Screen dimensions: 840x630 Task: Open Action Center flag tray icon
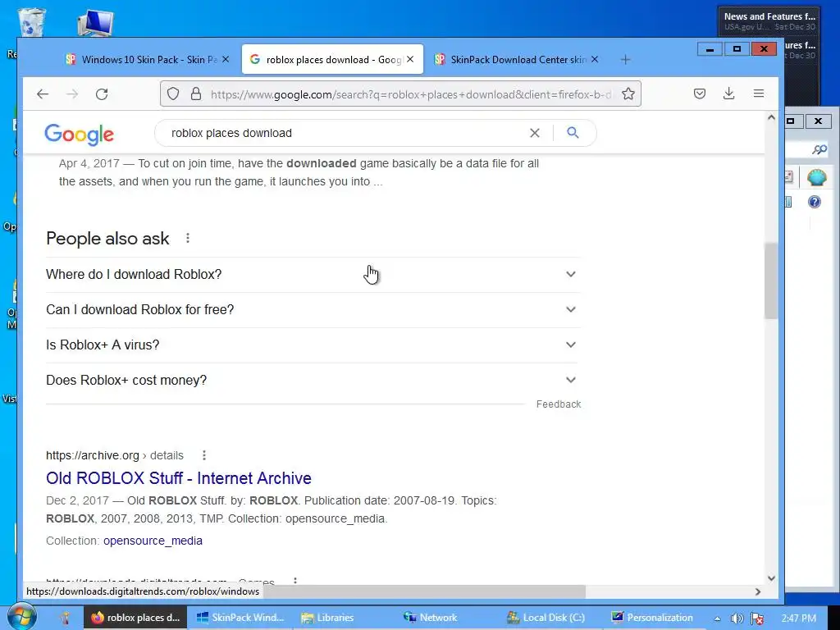pyautogui.click(x=757, y=619)
